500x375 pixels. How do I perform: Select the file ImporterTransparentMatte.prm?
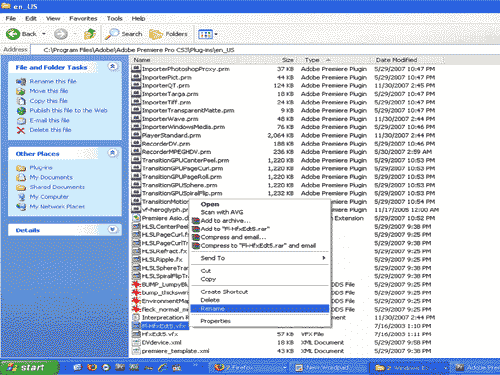[188, 111]
